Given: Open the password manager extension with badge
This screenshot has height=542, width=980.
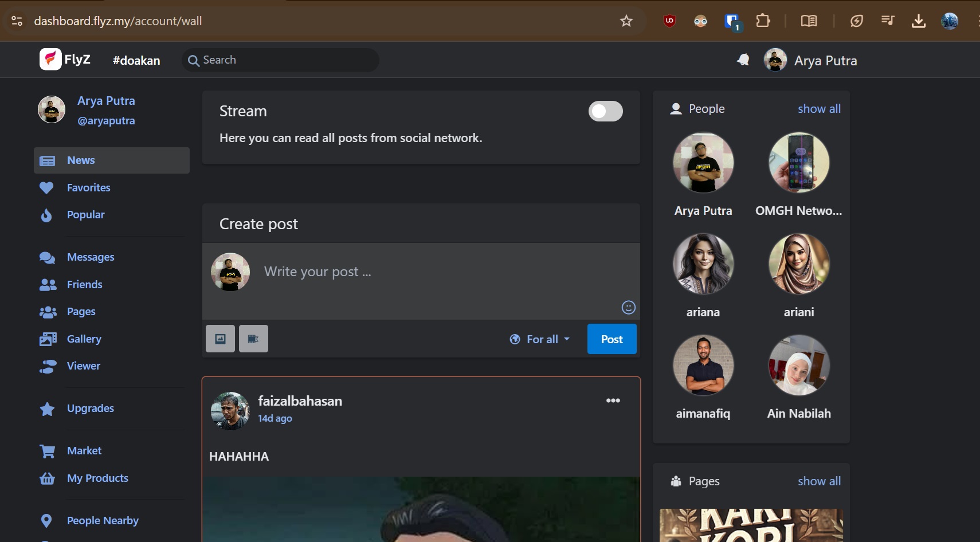Looking at the screenshot, I should click(732, 22).
